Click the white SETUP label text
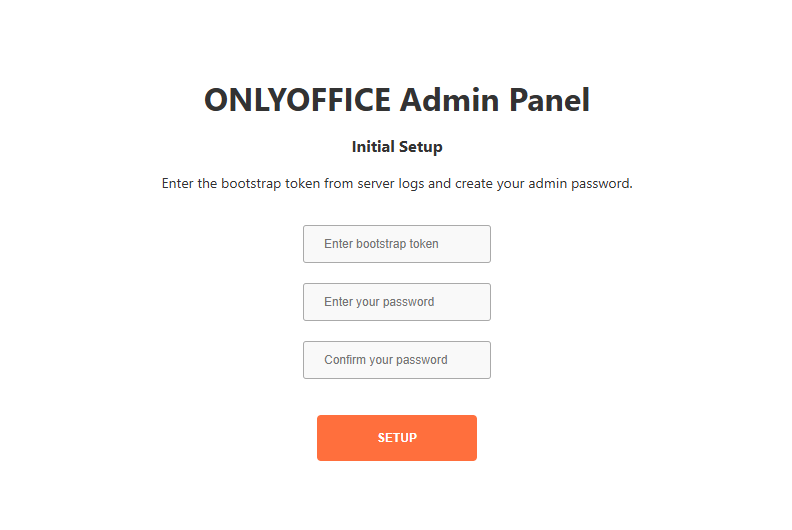Screen dimensions: 792x530 (x=397, y=438)
